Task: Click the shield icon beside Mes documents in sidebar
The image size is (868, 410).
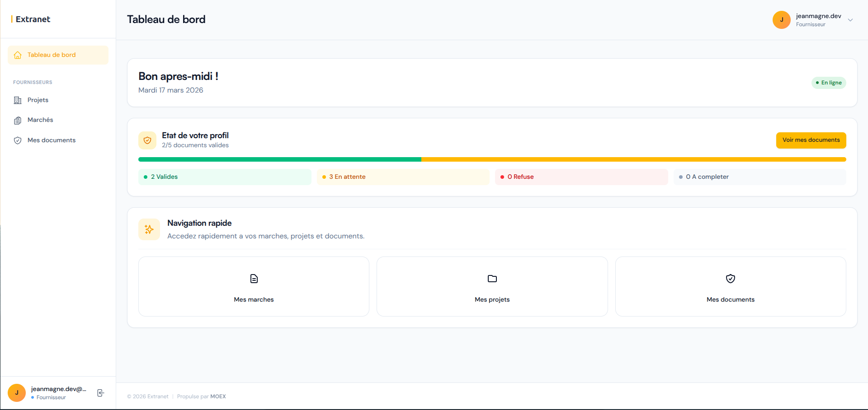Action: (18, 140)
